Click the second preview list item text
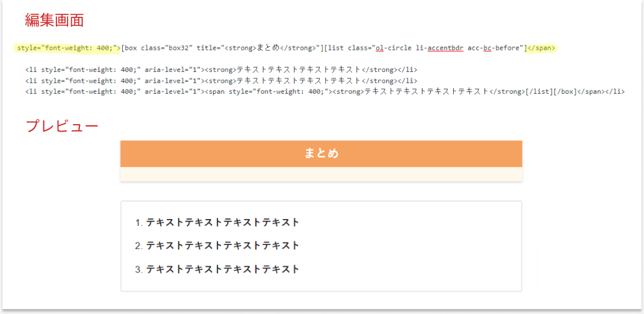Screen dimensions: 644x314 (x=223, y=246)
